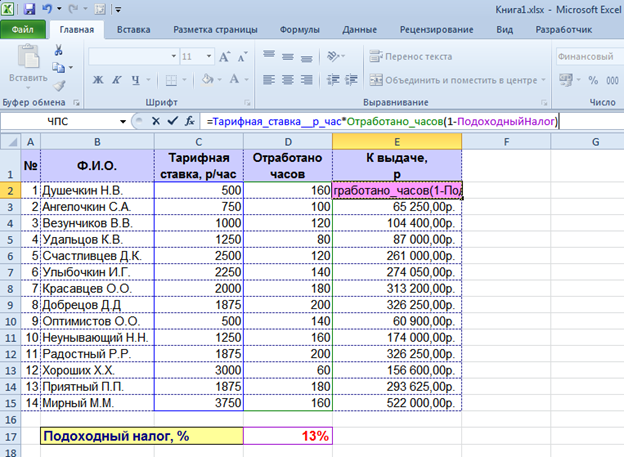Viewport: 624px width, 457px height.
Task: Select the 13% tax rate cell
Action: [x=288, y=435]
